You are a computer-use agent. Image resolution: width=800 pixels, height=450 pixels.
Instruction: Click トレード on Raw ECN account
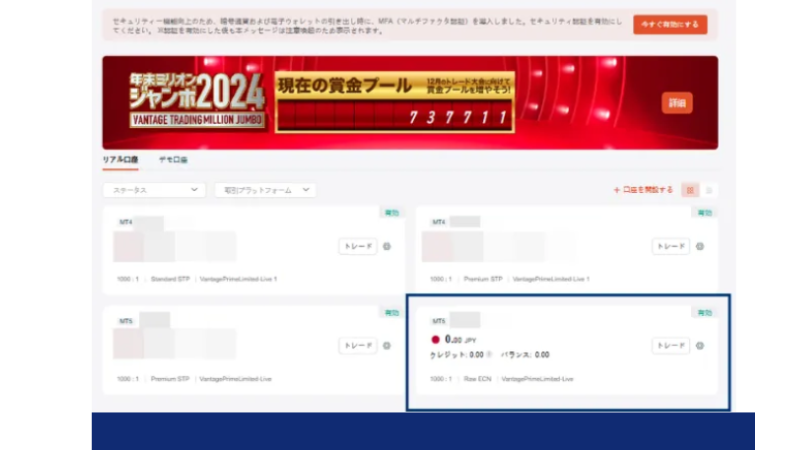coord(671,345)
